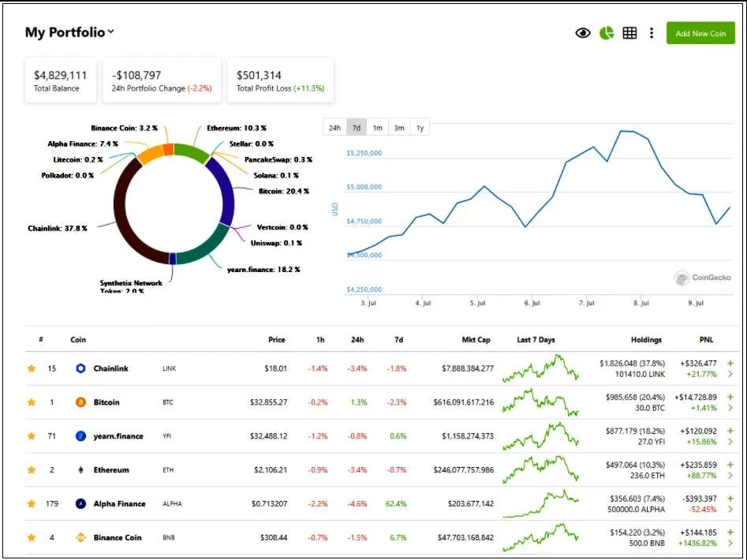747x560 pixels.
Task: Add a transaction with Chainlink's plus icon
Action: (730, 363)
